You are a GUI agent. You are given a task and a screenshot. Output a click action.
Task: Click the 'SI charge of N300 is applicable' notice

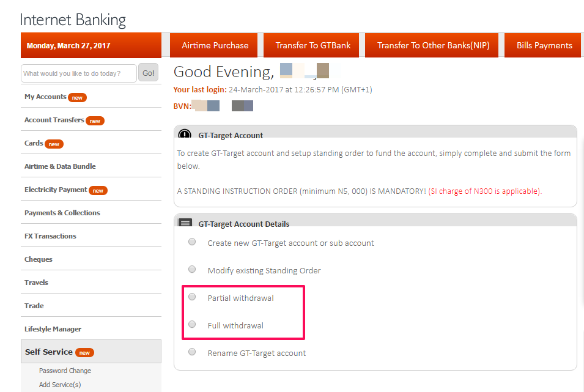coord(485,191)
